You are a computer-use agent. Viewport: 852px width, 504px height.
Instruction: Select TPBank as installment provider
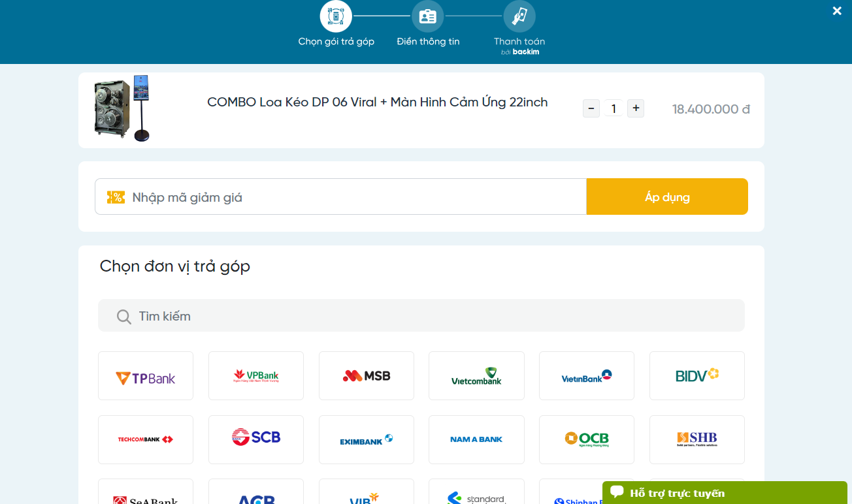[x=145, y=375]
